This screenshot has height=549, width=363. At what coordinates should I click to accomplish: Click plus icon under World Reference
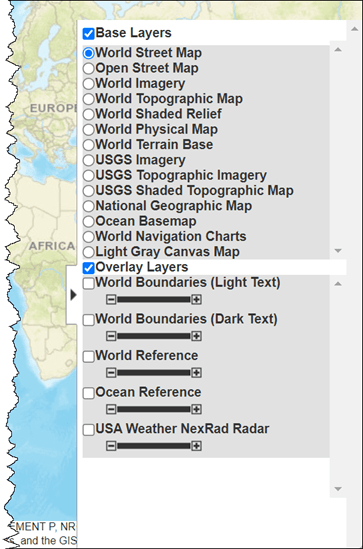(x=196, y=373)
